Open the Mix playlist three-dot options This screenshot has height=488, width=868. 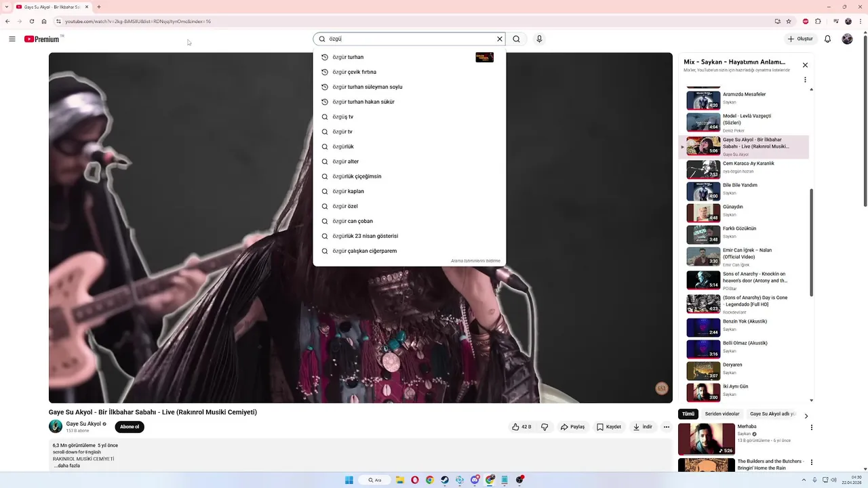pos(805,79)
